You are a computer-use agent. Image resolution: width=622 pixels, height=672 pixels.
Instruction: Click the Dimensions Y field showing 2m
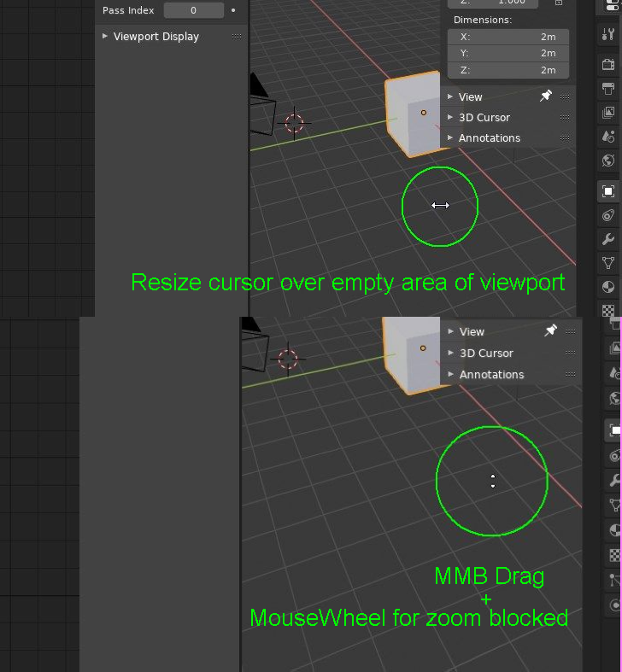point(508,53)
